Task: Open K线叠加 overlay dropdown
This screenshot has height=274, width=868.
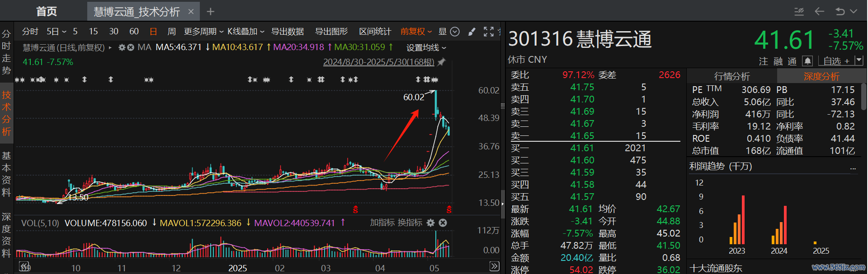Action: tap(246, 32)
